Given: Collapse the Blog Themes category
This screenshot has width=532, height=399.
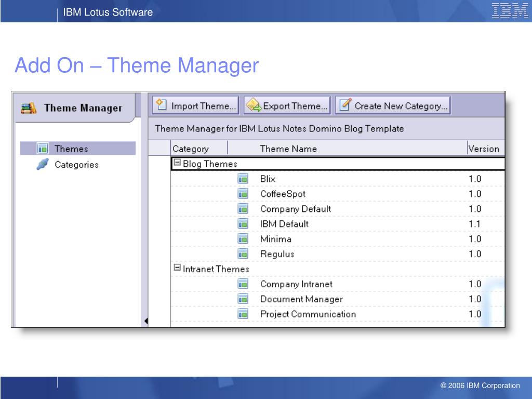Looking at the screenshot, I should click(177, 163).
